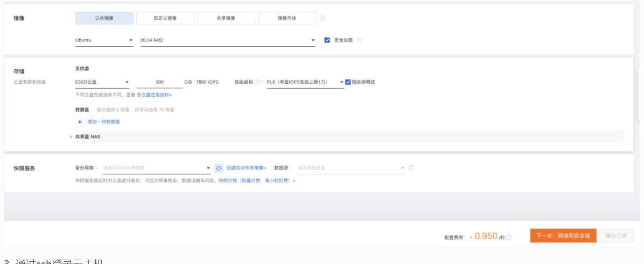Click refresh icon next to 备份周期 dropdown
This screenshot has width=644, height=264.
[x=219, y=168]
